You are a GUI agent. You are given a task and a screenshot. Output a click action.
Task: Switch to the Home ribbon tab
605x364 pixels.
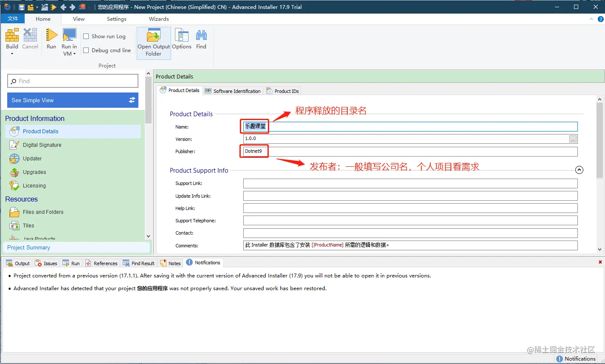(x=43, y=19)
